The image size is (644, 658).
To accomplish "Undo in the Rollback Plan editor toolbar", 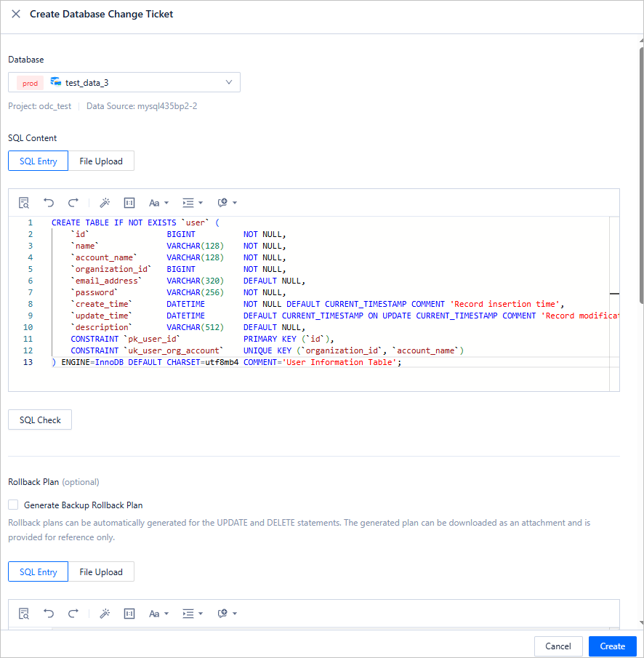I will coord(49,614).
